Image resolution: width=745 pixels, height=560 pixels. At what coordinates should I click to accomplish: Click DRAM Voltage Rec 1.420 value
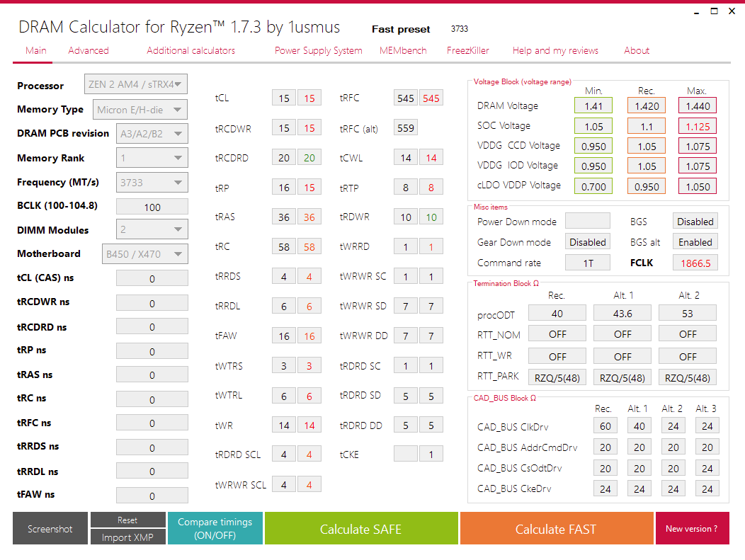pos(647,106)
